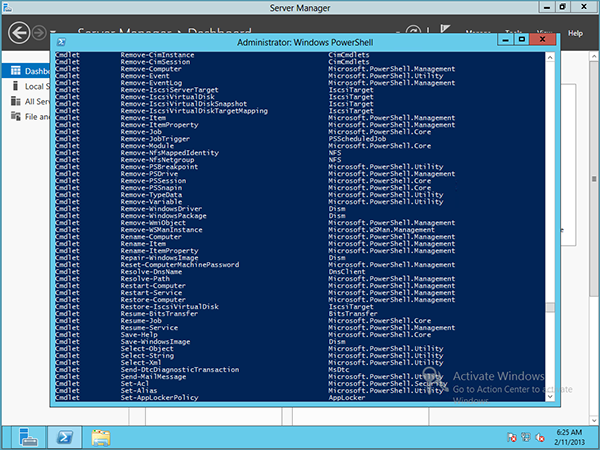
Task: Click the Server Manager notifications flag icon
Action: (x=445, y=31)
